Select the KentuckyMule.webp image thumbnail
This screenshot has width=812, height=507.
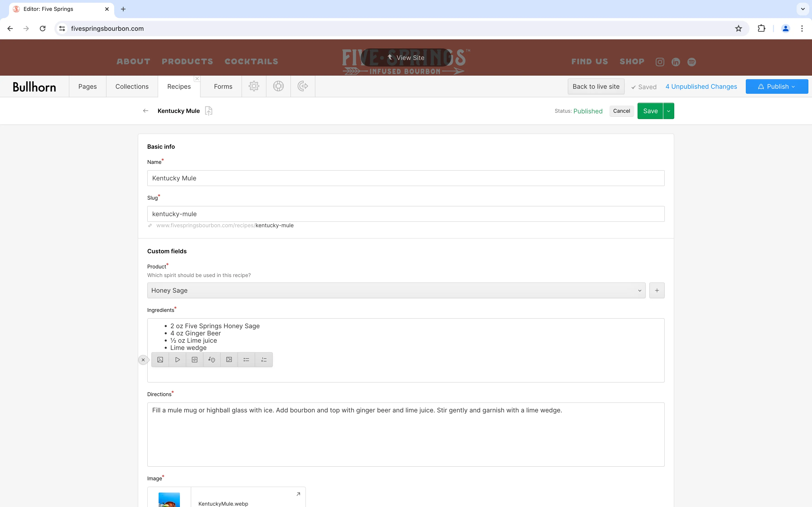click(169, 499)
